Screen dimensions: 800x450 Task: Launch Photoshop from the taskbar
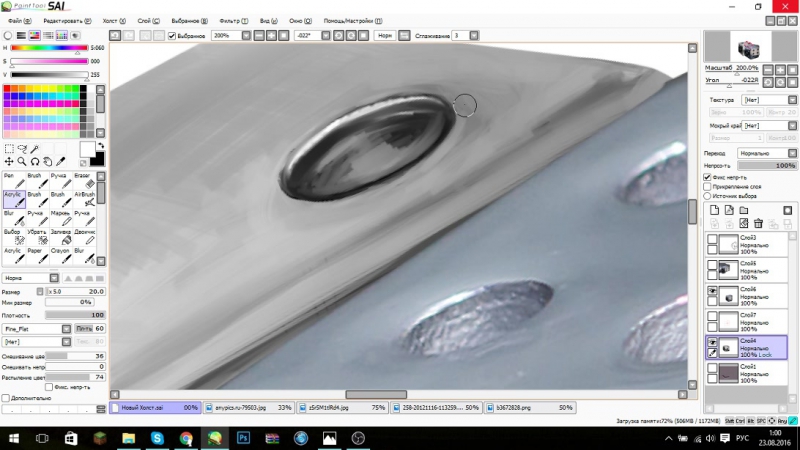(243, 438)
